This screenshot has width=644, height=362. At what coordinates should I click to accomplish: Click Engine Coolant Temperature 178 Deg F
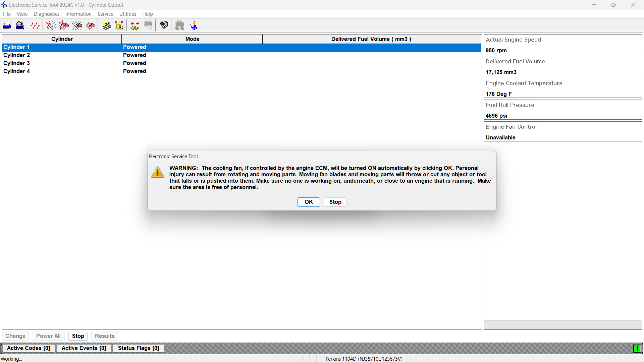pos(563,88)
